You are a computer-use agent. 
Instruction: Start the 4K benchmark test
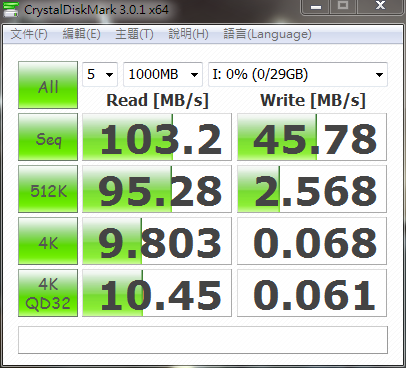(x=48, y=241)
